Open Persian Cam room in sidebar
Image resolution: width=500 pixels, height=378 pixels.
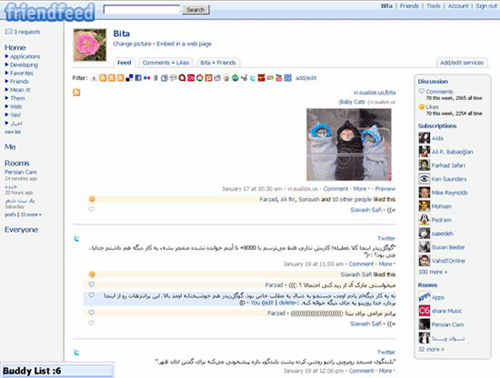(21, 172)
